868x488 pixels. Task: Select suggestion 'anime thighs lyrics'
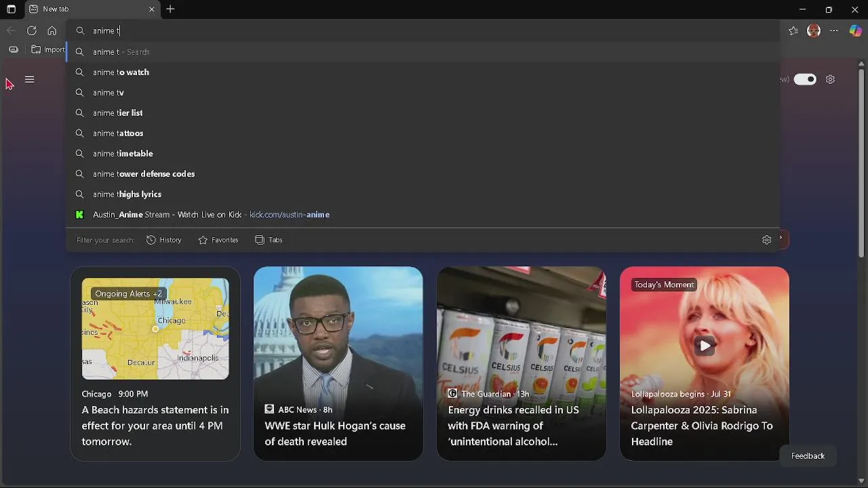(x=422, y=195)
